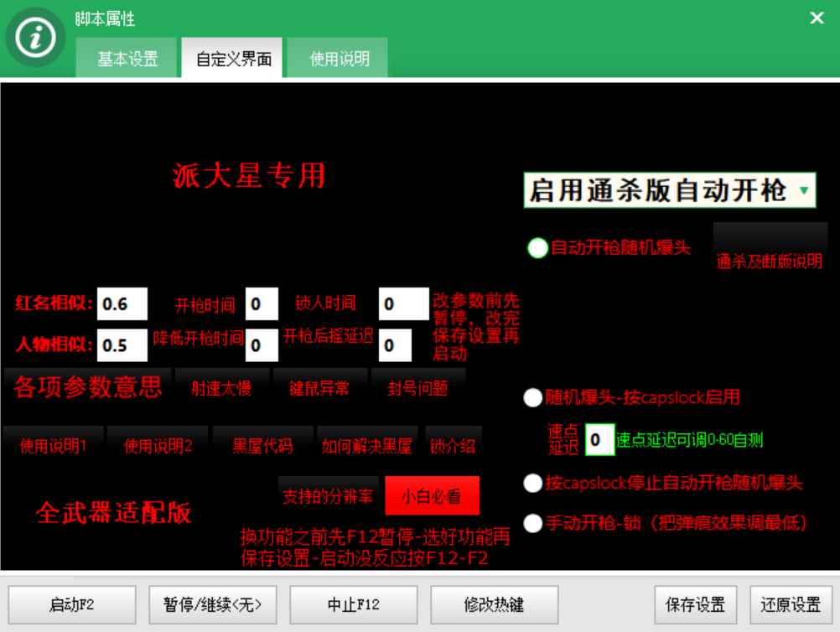Click the red 小白必看 button
This screenshot has width=840, height=632.
(x=431, y=495)
